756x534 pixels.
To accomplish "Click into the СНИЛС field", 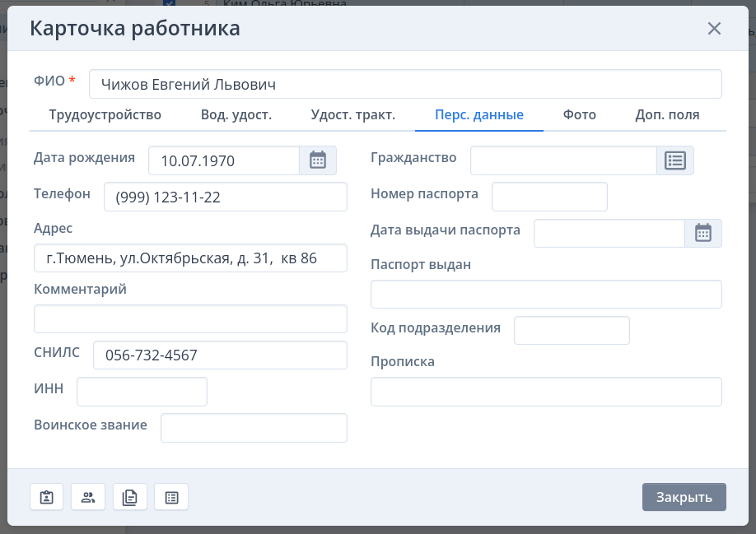I will tap(220, 355).
